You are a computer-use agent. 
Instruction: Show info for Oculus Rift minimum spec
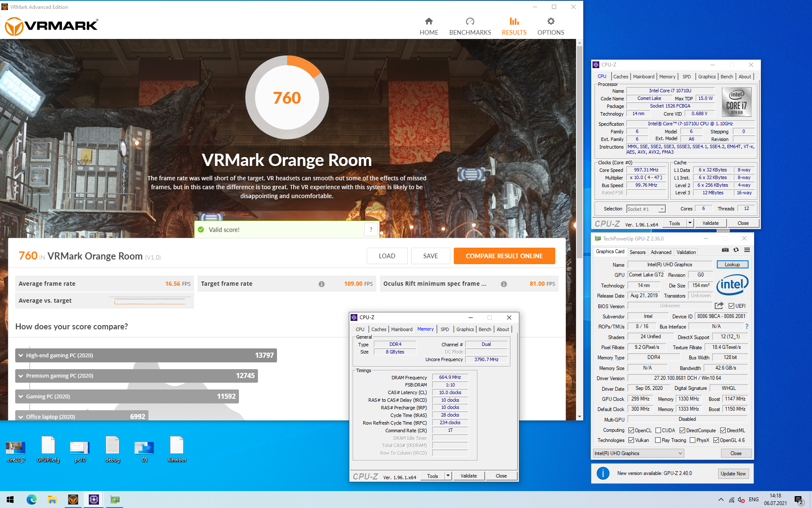click(x=504, y=284)
